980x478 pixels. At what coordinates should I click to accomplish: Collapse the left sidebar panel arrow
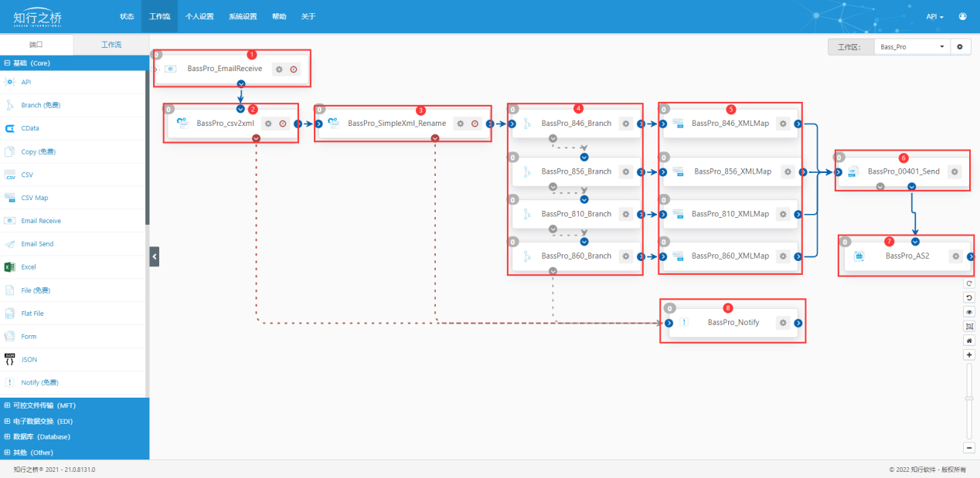tap(154, 256)
